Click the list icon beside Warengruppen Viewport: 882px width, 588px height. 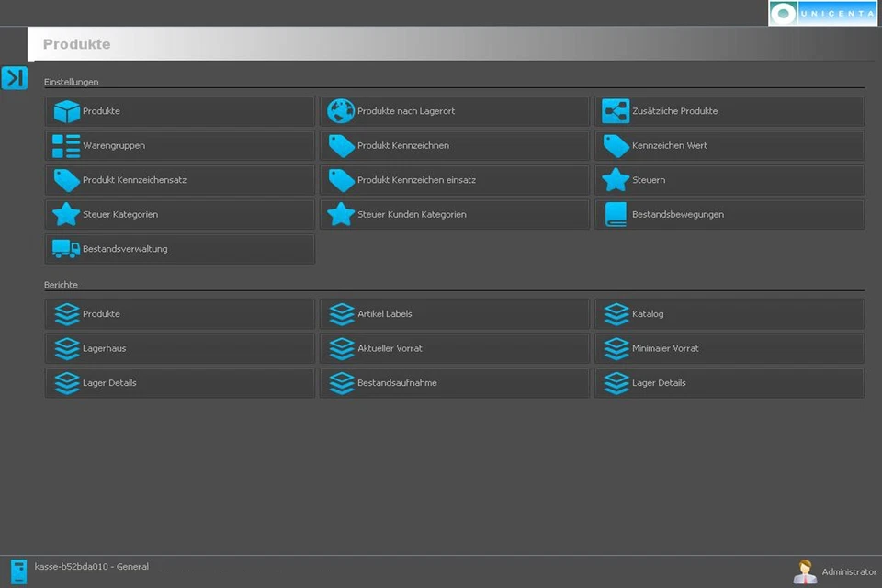(x=66, y=146)
